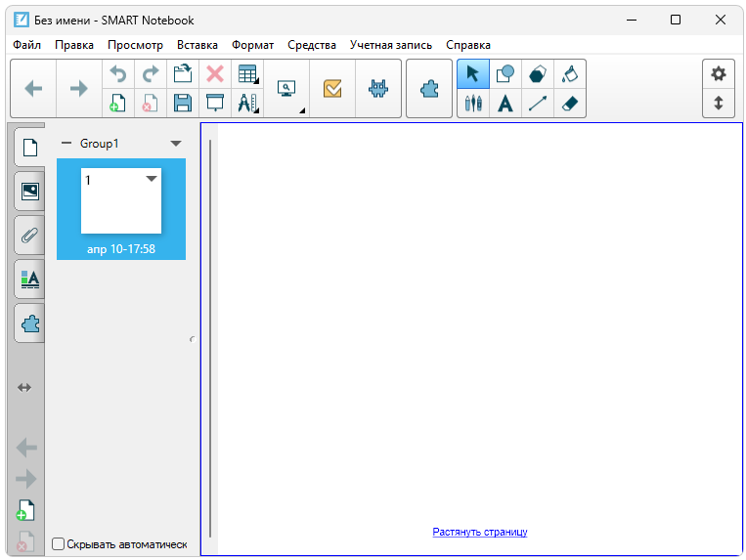Go to next page from sidebar arrow

(x=26, y=479)
